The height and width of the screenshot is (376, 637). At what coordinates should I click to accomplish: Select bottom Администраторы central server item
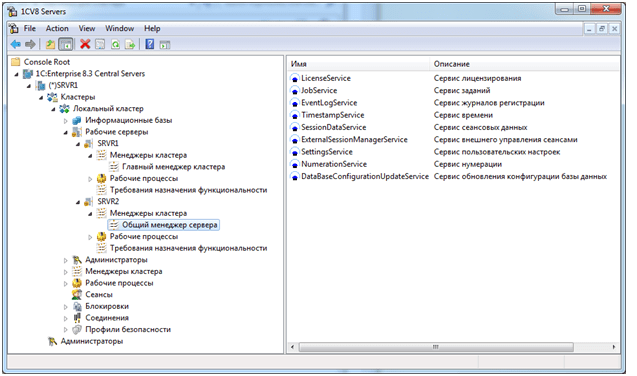[x=92, y=341]
